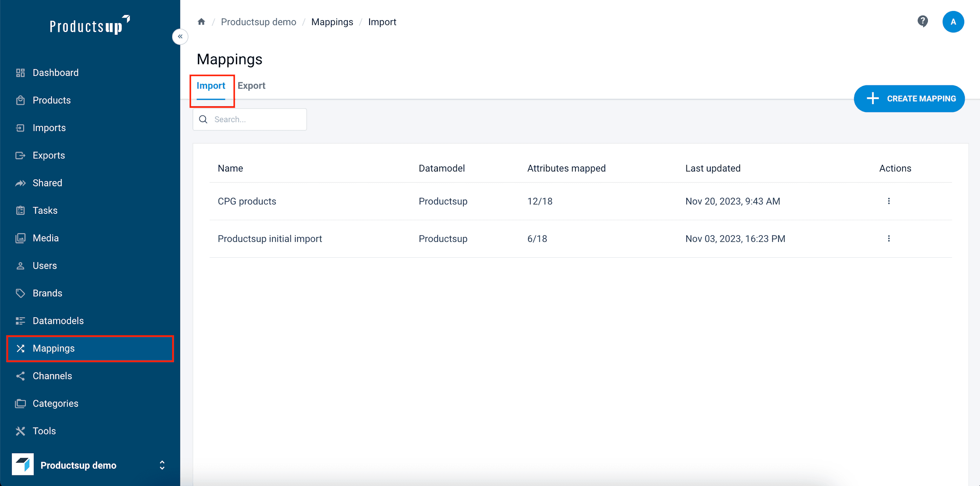Open Dashboard from sidebar icon

tap(20, 73)
